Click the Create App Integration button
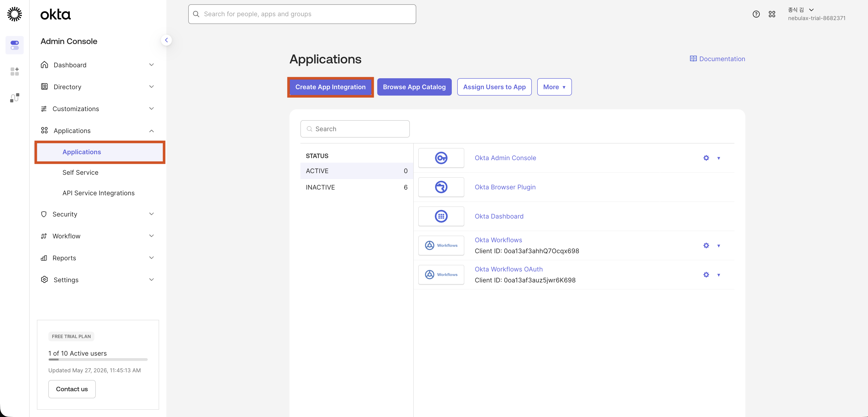 (330, 87)
